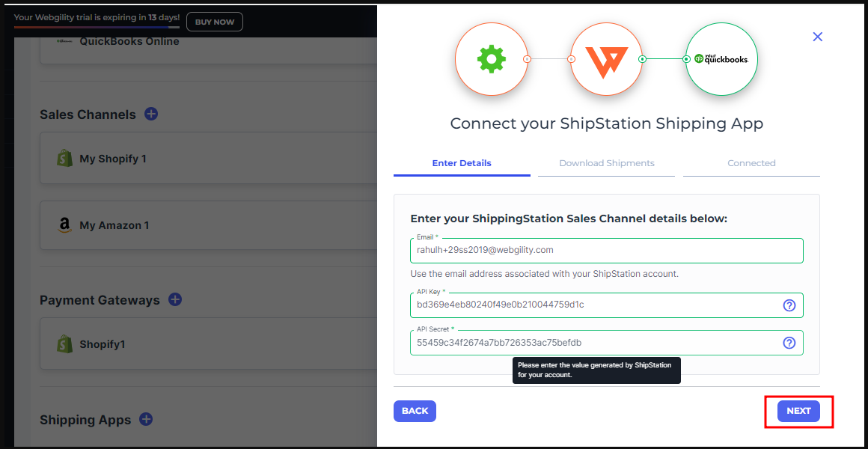Click the green gear settings circle icon
The height and width of the screenshot is (449, 868).
tap(491, 59)
